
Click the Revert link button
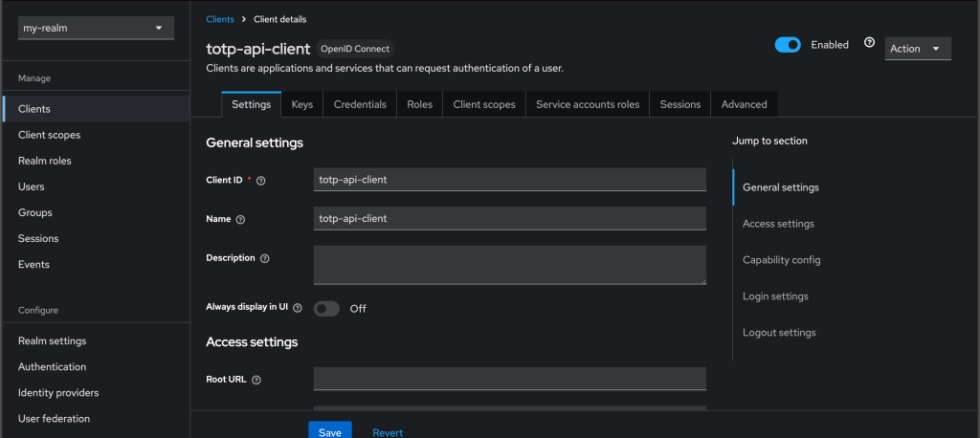click(x=388, y=432)
